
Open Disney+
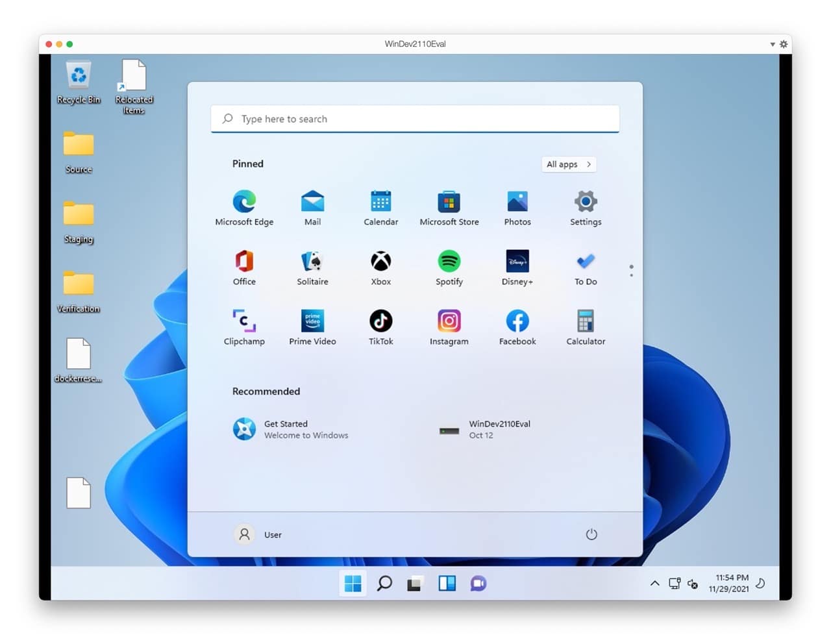coord(517,267)
